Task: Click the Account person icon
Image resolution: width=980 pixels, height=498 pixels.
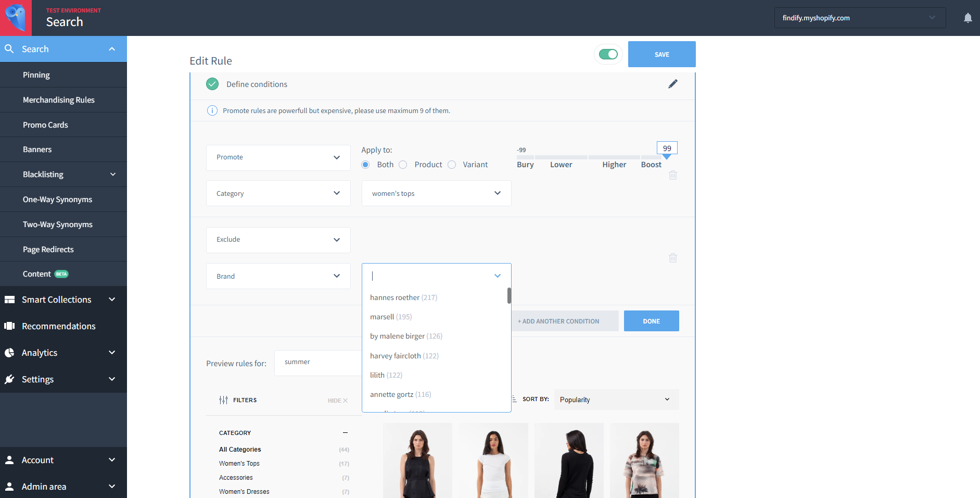Action: click(9, 460)
